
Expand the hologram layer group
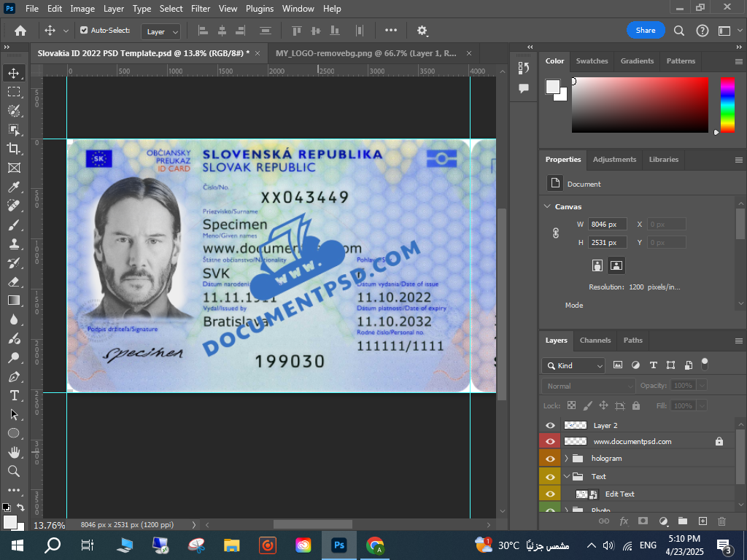566,459
